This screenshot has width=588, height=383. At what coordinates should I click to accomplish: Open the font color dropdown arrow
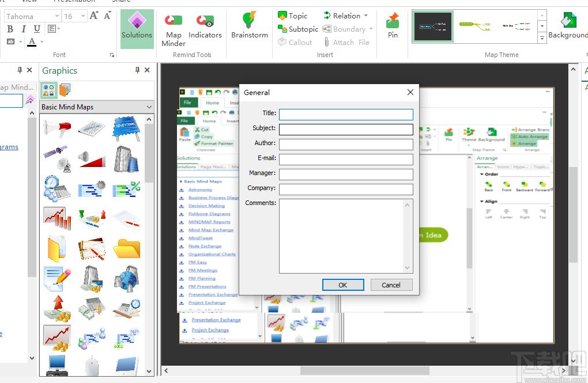(42, 41)
